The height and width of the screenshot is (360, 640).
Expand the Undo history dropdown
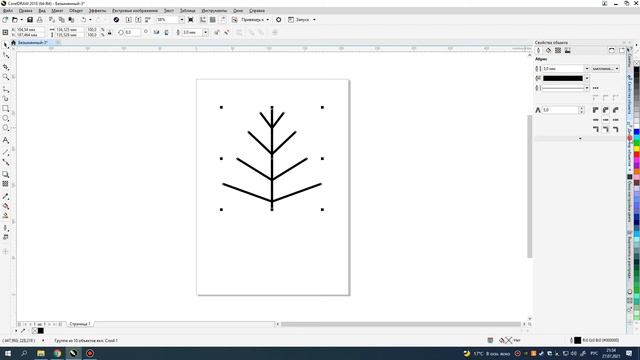click(90, 20)
